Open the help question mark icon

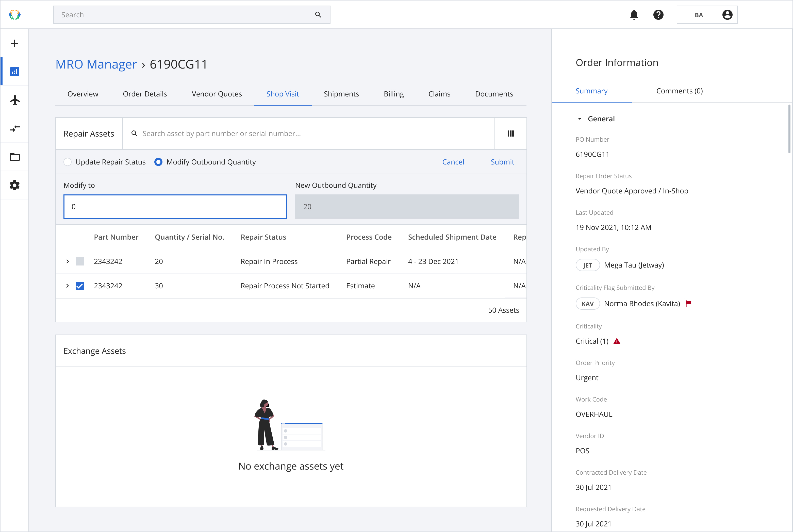[658, 14]
